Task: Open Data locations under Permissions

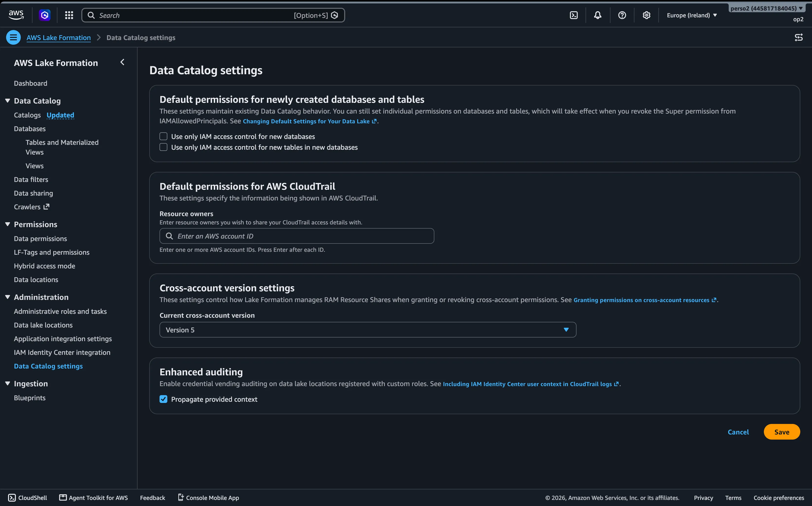Action: click(36, 280)
